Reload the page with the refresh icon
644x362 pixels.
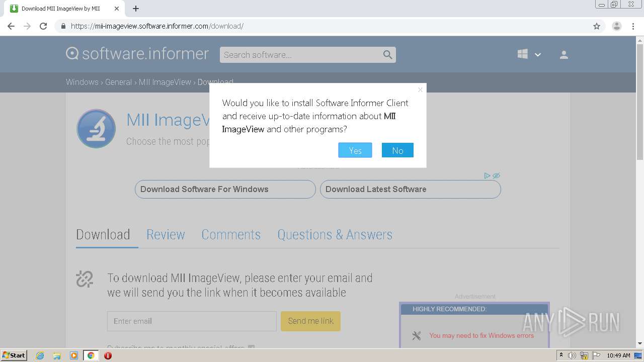(43, 26)
